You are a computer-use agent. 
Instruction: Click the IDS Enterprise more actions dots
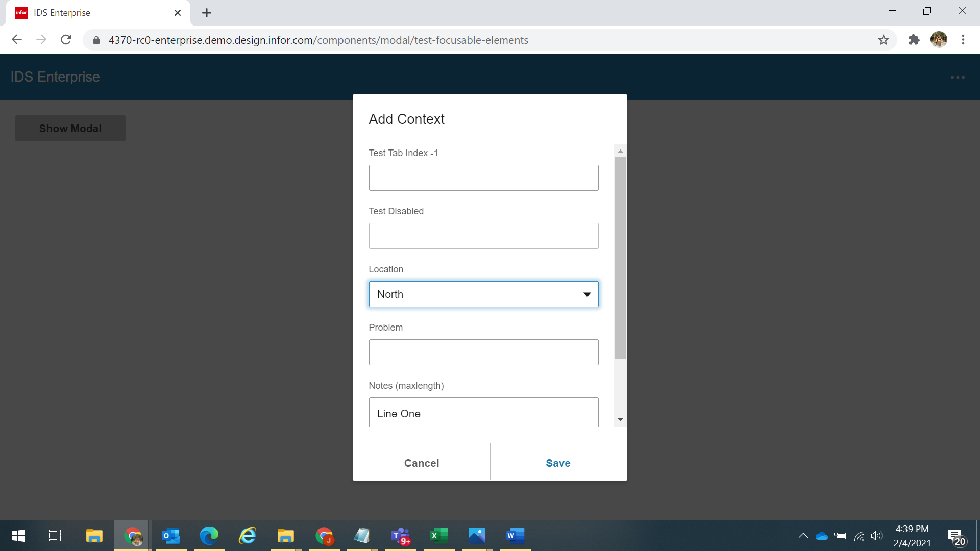(x=958, y=77)
